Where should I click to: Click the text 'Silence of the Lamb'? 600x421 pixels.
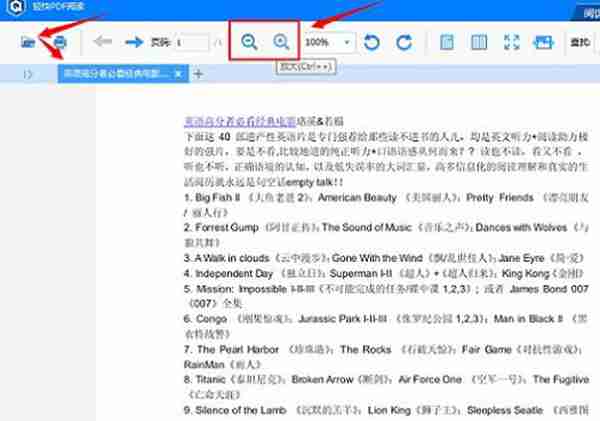(241, 410)
